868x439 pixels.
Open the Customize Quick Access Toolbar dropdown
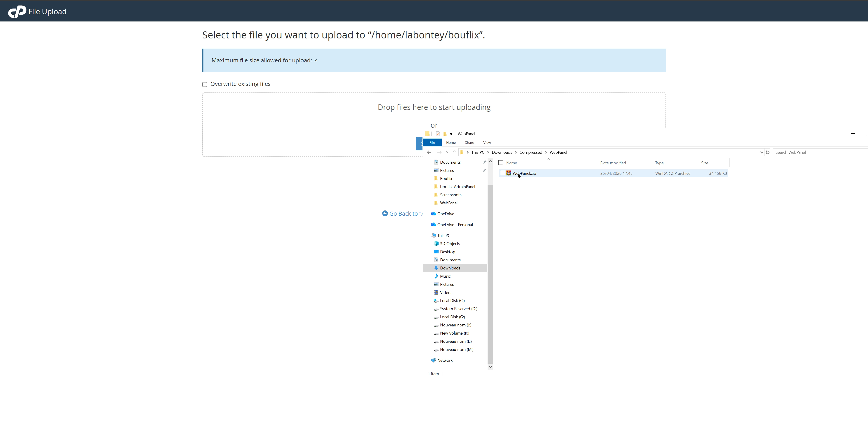click(451, 134)
